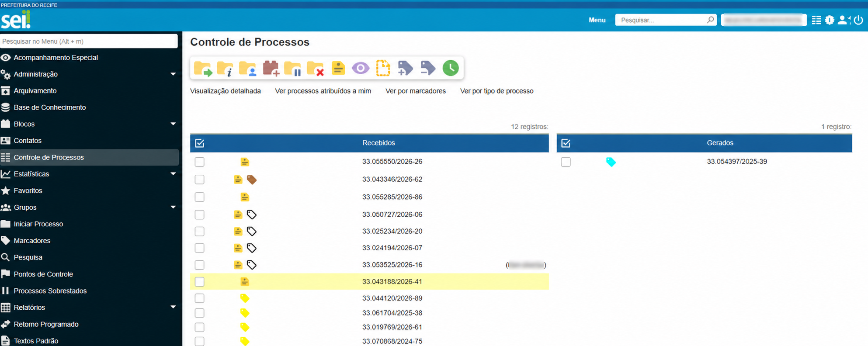Check the box for process 33.054397/2025-39

[566, 162]
